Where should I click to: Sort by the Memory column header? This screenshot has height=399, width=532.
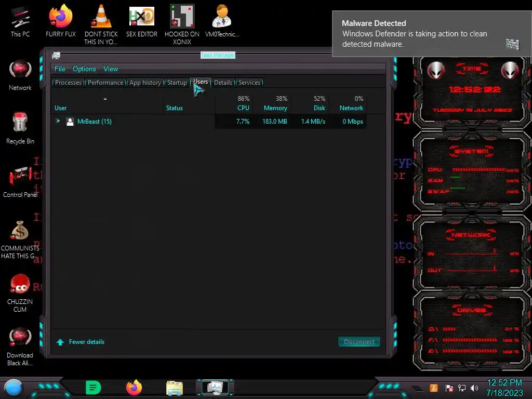coord(272,103)
